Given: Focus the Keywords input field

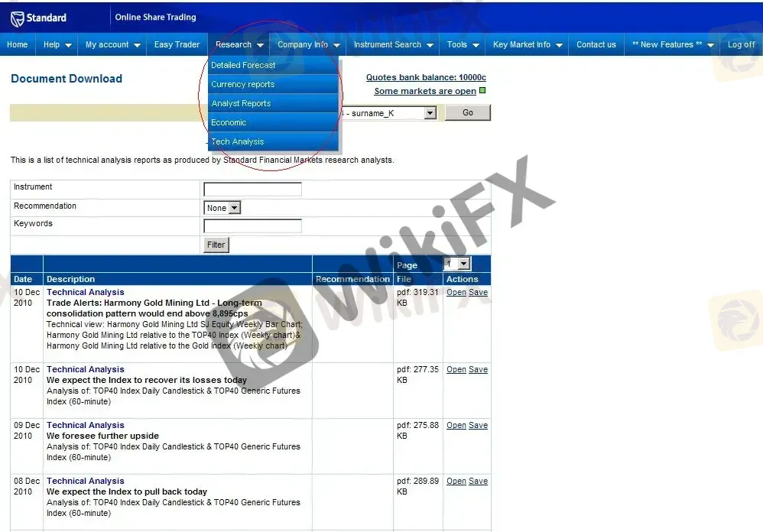Looking at the screenshot, I should (x=252, y=226).
